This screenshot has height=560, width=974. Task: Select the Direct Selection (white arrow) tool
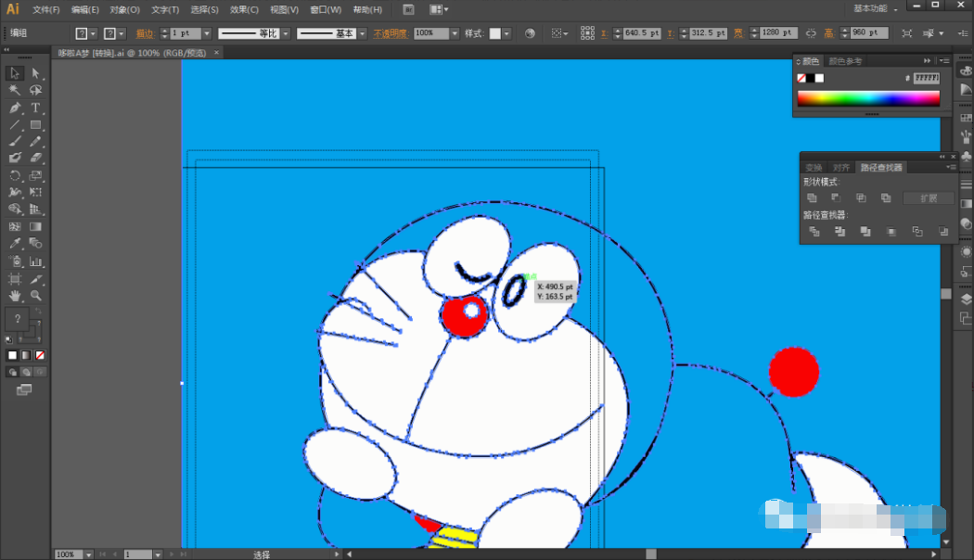click(35, 73)
